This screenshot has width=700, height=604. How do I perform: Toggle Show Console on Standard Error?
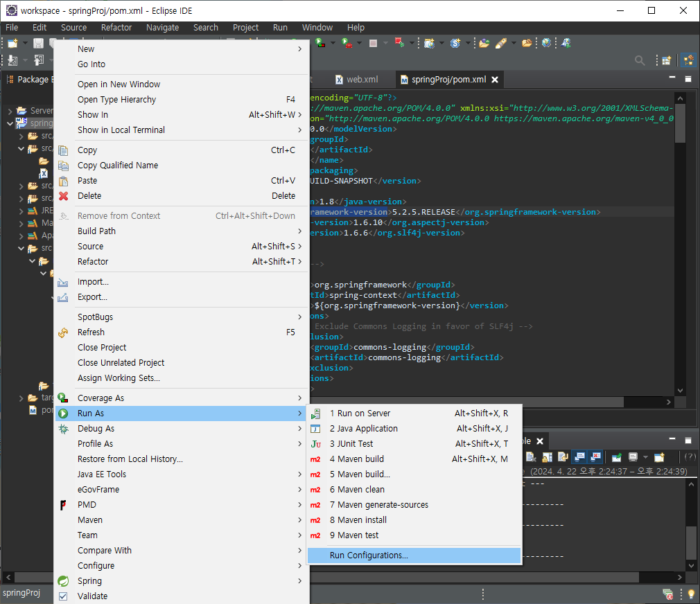click(595, 456)
